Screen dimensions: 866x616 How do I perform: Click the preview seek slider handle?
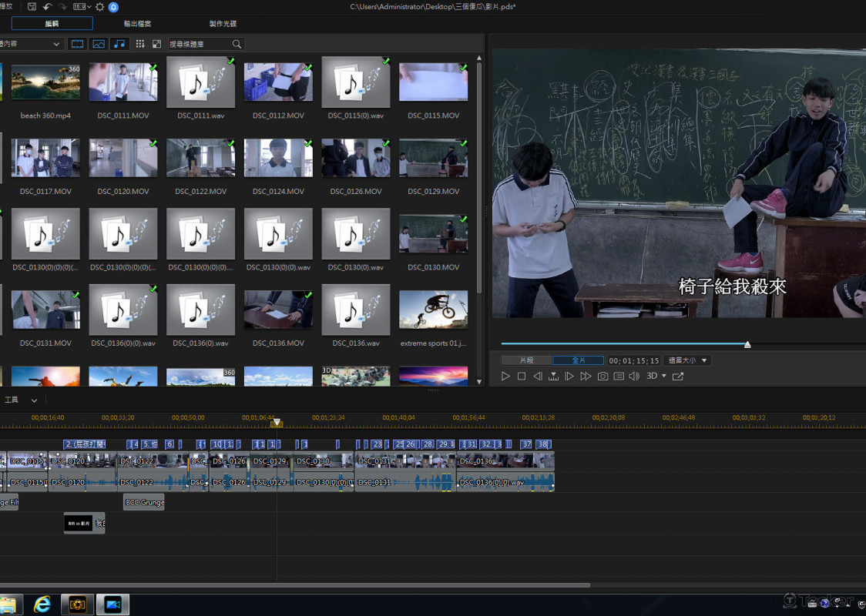tap(747, 344)
